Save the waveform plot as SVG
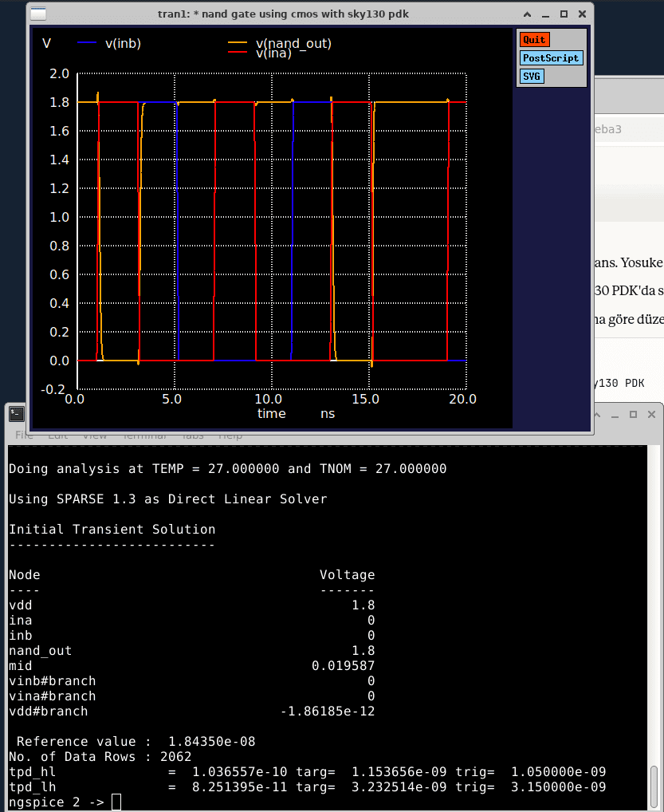The height and width of the screenshot is (812, 664). click(531, 77)
